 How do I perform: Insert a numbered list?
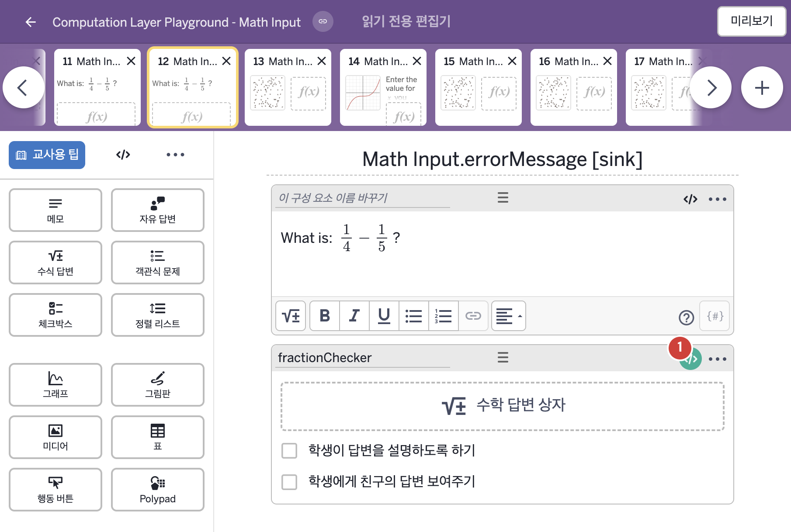(444, 316)
